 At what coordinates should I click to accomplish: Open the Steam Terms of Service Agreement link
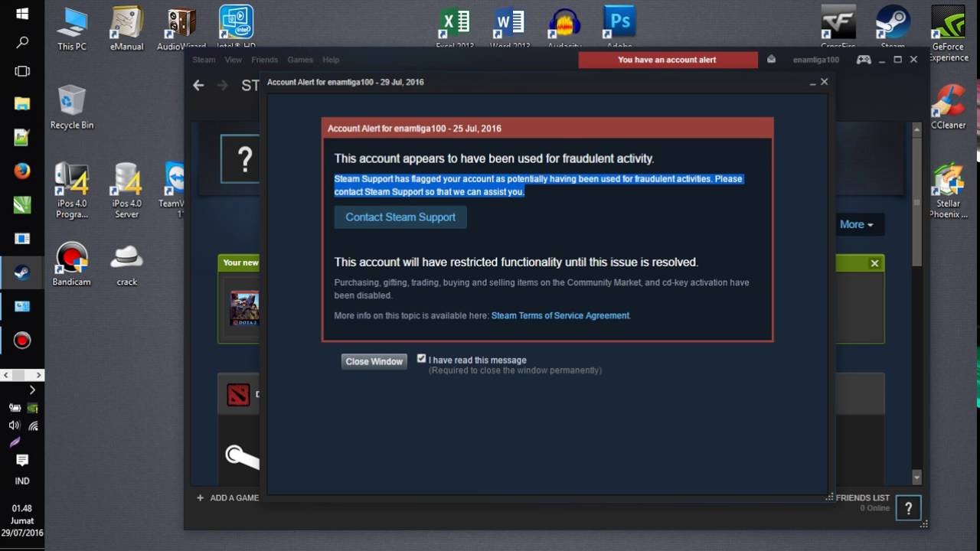tap(560, 315)
